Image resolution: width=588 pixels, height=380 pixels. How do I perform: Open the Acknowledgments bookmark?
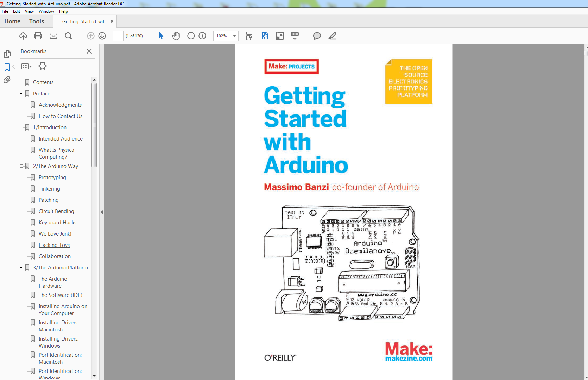[x=60, y=105]
